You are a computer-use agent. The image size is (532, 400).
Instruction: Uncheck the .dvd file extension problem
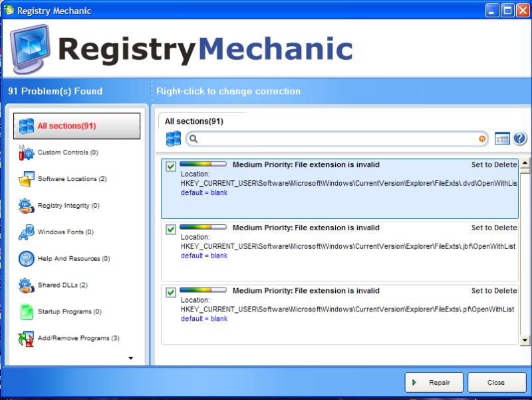point(171,166)
